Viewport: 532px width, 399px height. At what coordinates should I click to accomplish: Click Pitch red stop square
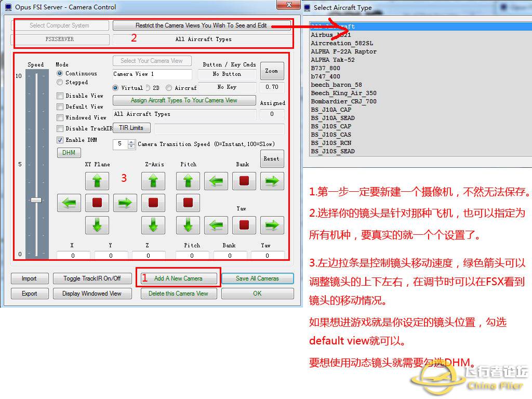pos(188,203)
